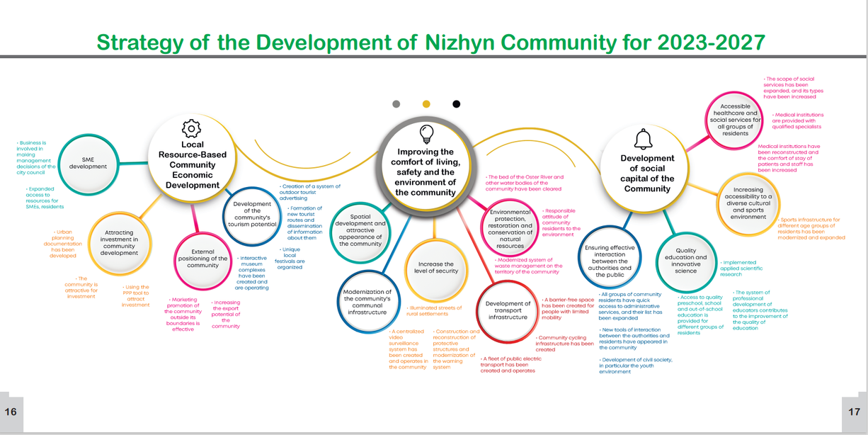Click External positioning of the community circle

[203, 258]
